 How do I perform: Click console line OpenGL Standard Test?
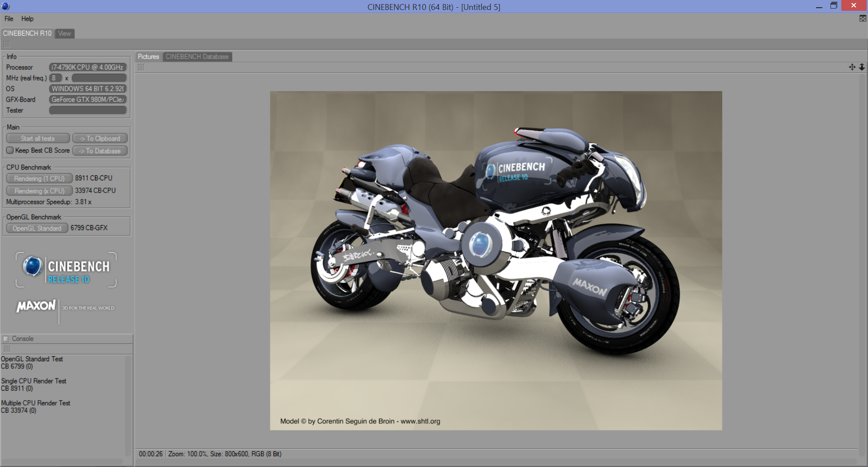[x=32, y=359]
